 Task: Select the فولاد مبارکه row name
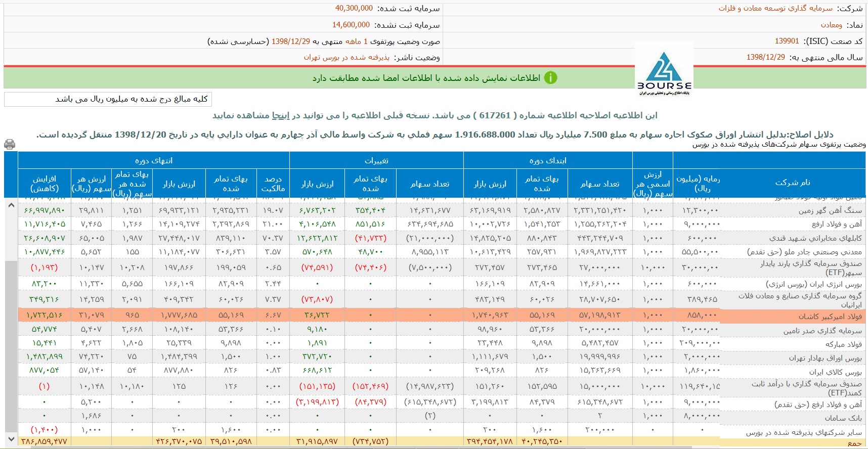844,344
